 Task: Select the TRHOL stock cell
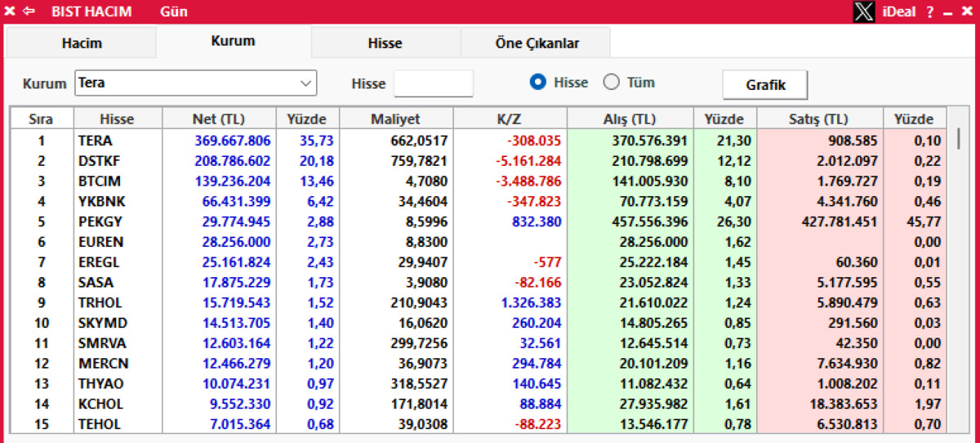click(117, 302)
